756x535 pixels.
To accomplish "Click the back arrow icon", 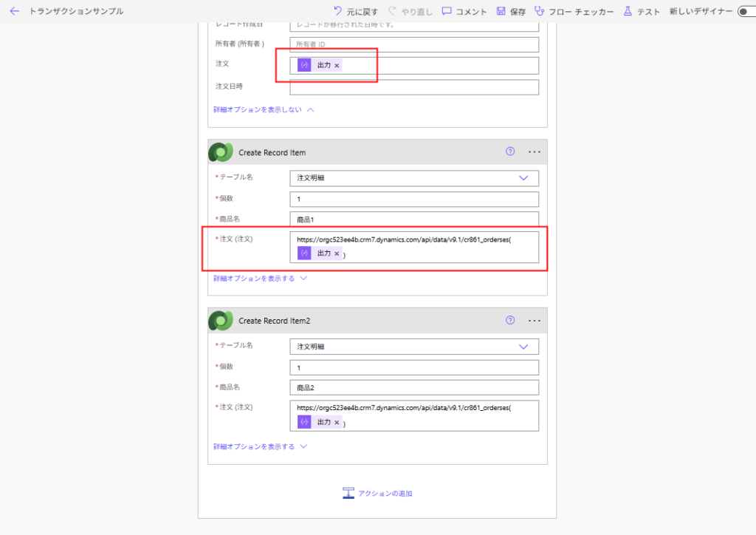I will click(14, 11).
